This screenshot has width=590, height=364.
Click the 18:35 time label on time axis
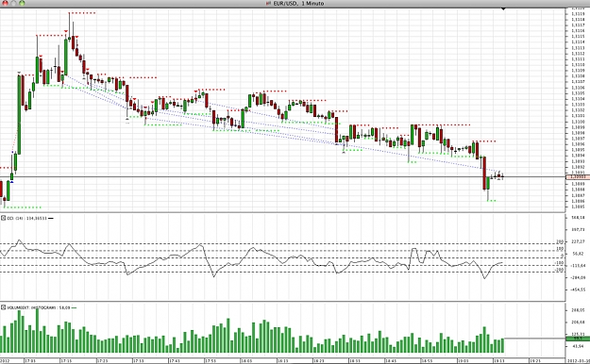point(355,361)
